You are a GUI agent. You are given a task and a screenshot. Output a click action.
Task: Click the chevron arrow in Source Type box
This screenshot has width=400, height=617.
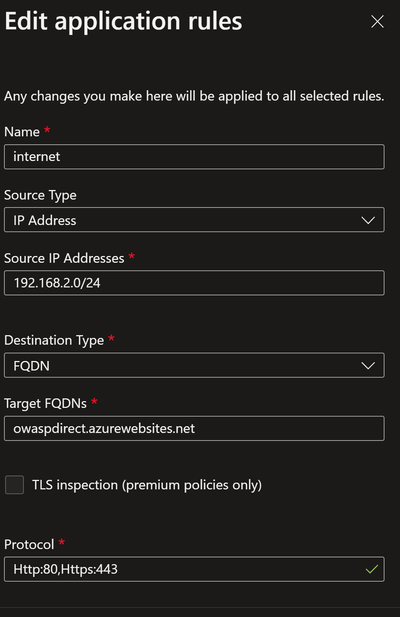click(368, 220)
